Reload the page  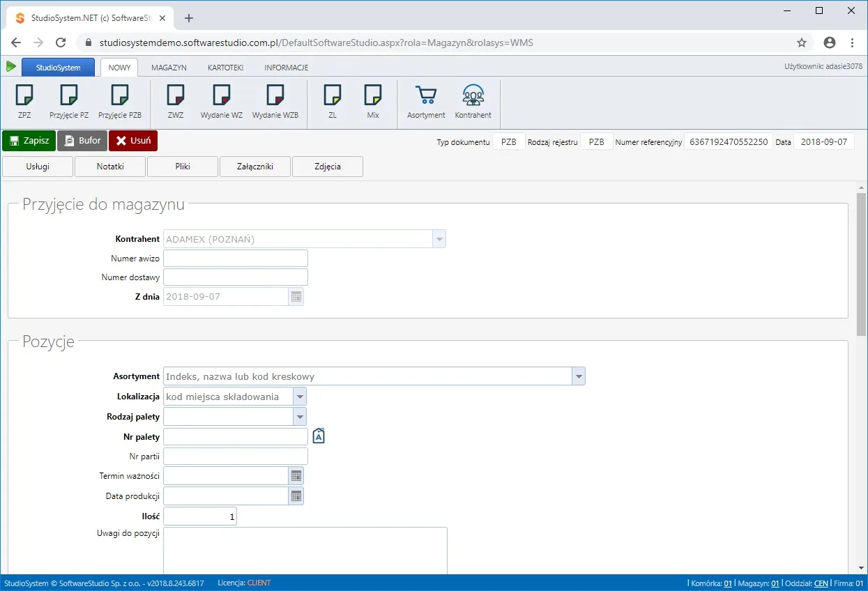click(61, 43)
